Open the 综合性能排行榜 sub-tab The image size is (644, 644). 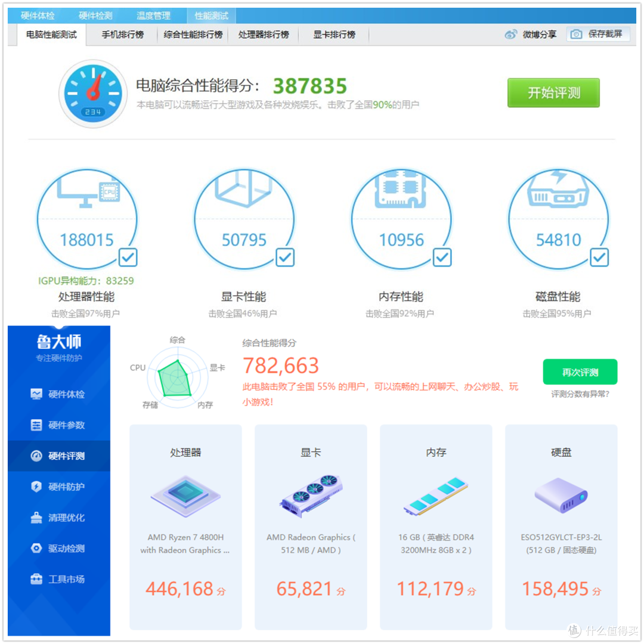coord(193,35)
